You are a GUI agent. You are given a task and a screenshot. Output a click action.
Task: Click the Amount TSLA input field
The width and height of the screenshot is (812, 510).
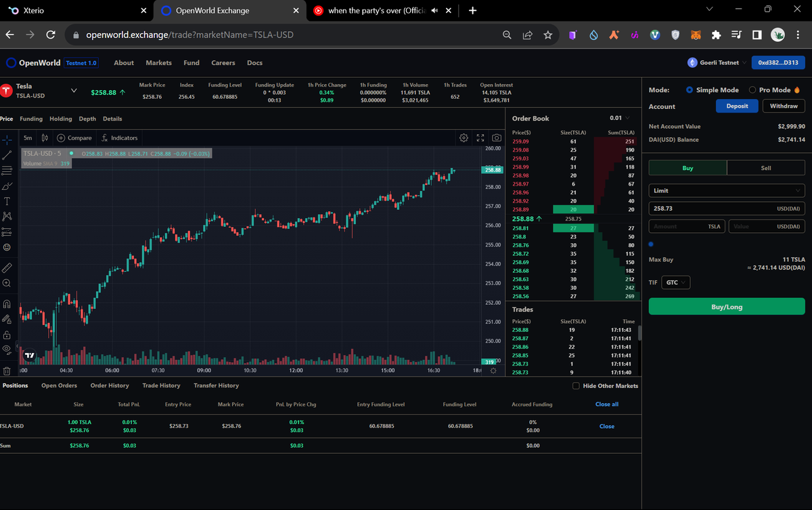tap(687, 226)
